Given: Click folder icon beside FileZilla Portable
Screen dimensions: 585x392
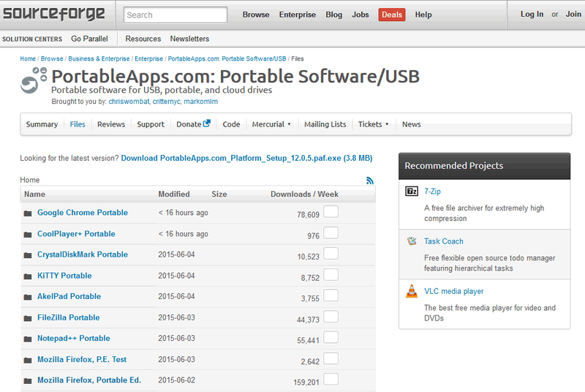Looking at the screenshot, I should click(x=28, y=318).
